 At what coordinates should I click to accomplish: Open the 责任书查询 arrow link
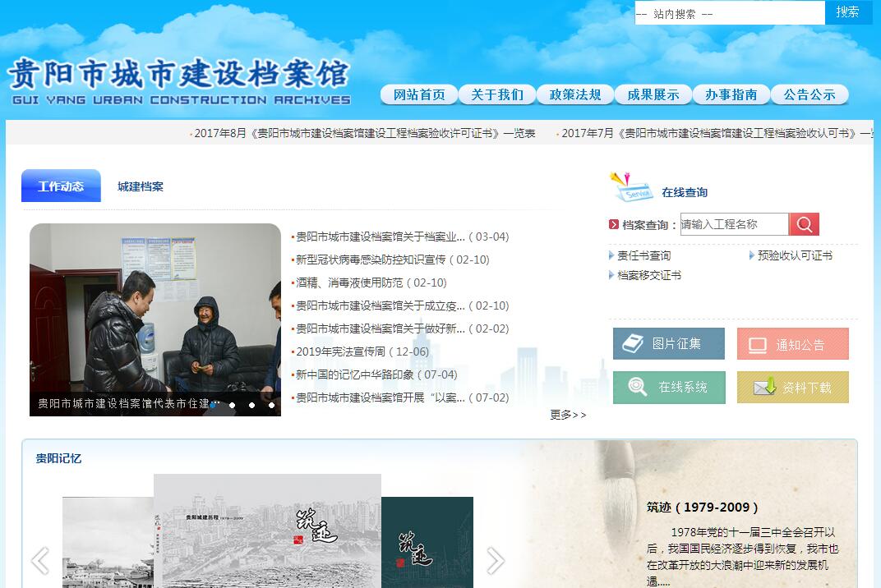click(x=643, y=255)
